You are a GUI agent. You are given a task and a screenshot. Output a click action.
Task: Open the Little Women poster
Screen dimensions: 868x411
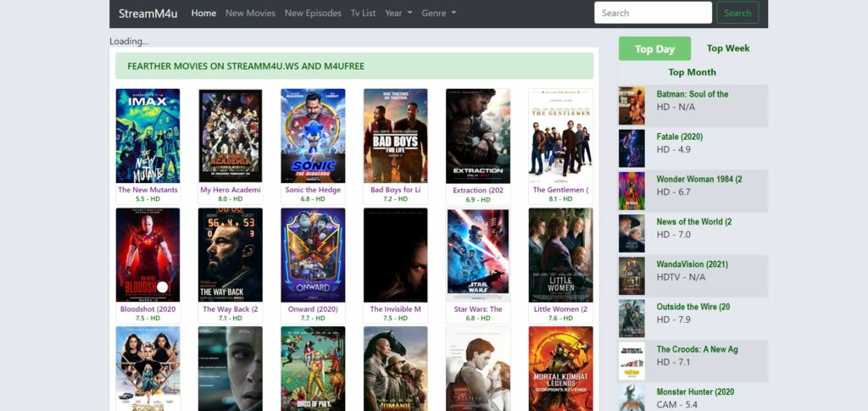coord(561,255)
